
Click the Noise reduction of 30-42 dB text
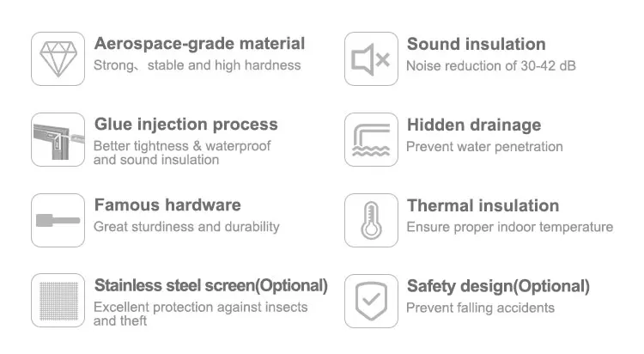[x=490, y=65]
